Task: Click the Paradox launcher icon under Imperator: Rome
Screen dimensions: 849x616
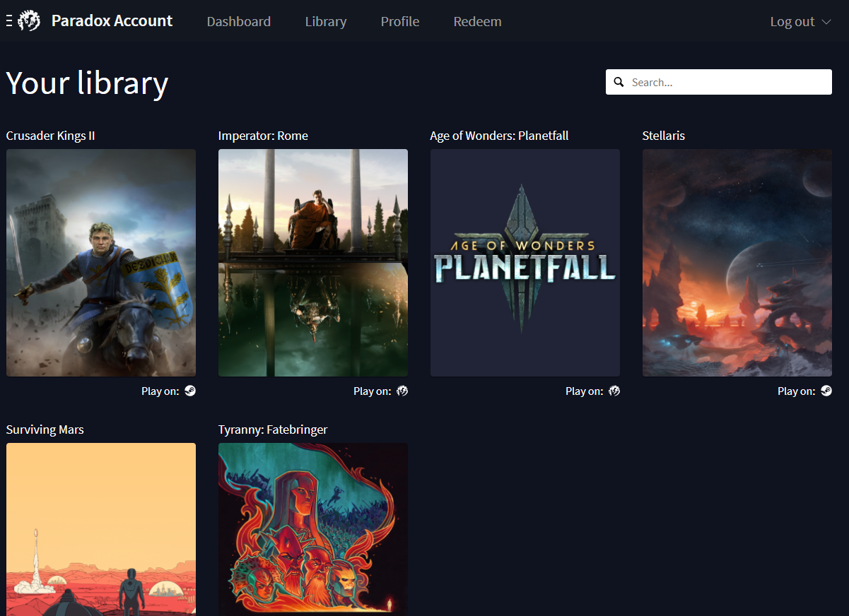Action: [402, 391]
